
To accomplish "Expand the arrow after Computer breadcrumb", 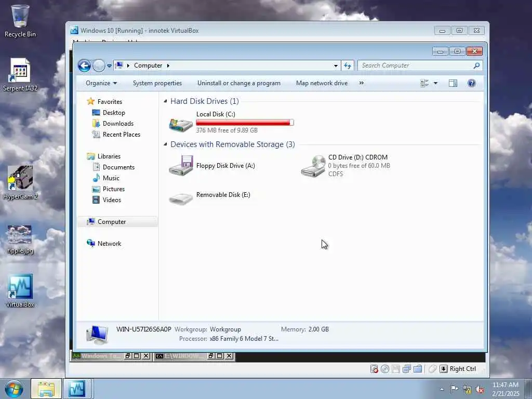I will 168,65.
